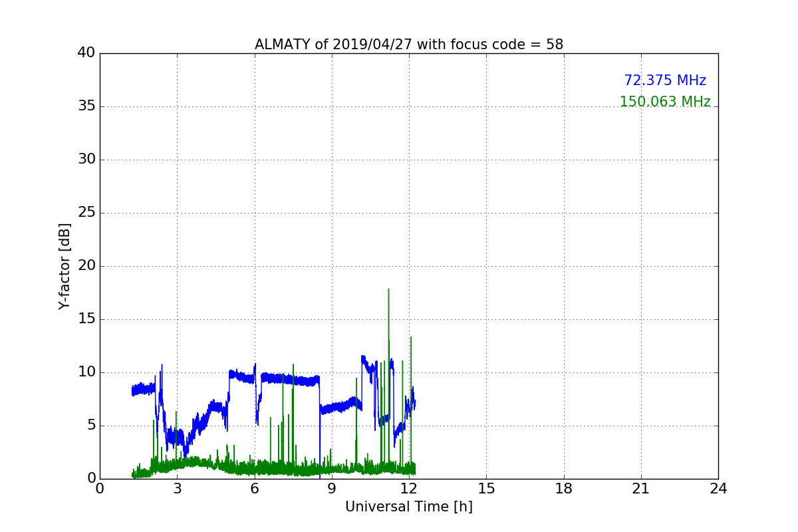Click the plot title 'ALMATY of 2019/04/27'

[409, 45]
